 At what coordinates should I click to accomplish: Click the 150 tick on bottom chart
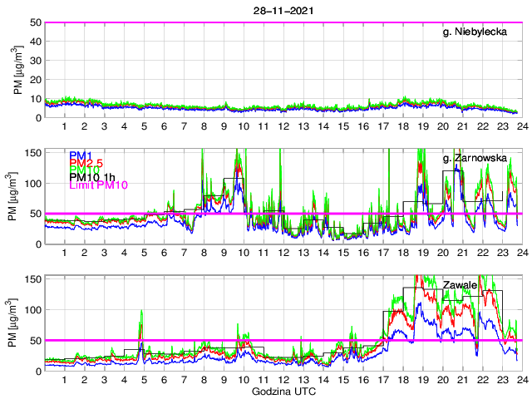click(x=33, y=279)
